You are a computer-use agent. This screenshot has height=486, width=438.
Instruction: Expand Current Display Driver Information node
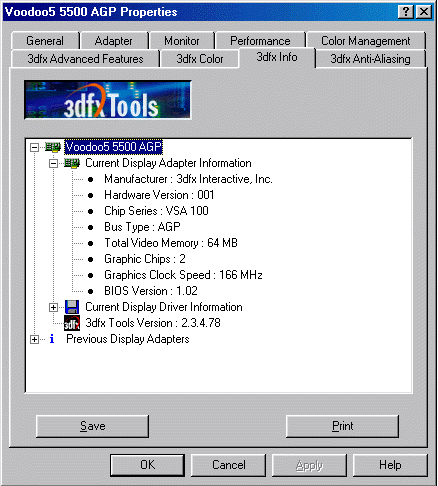pyautogui.click(x=53, y=307)
